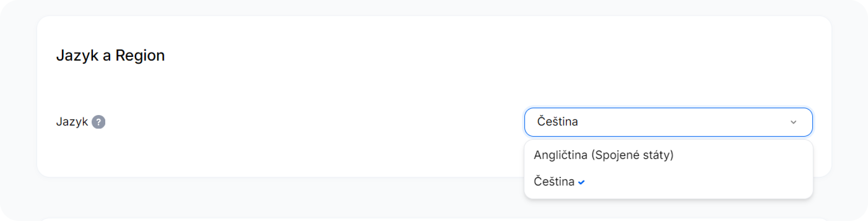Screen dimensions: 868x221
Task: Click blank space right of Čeština checkmark
Action: [702, 181]
